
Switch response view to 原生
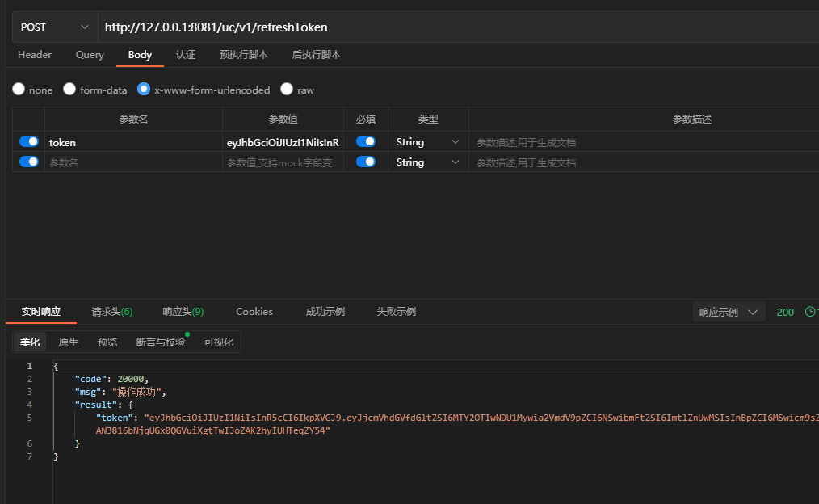[x=69, y=342]
